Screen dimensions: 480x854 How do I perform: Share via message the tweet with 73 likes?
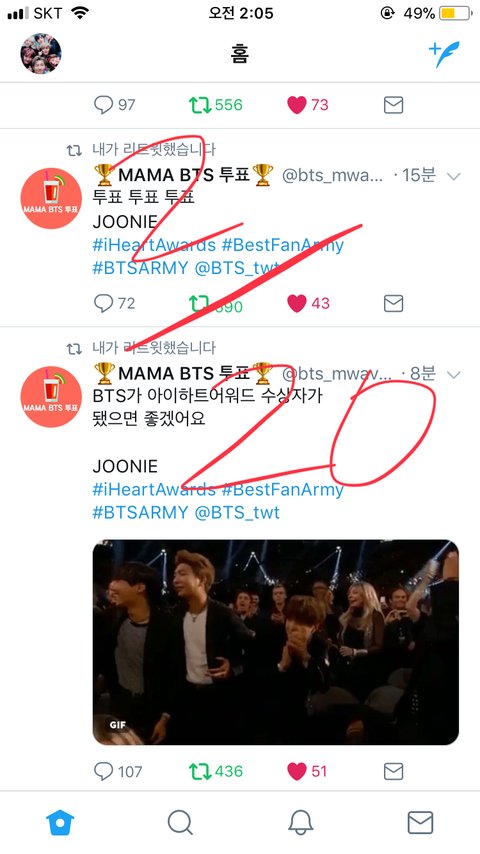click(x=393, y=105)
